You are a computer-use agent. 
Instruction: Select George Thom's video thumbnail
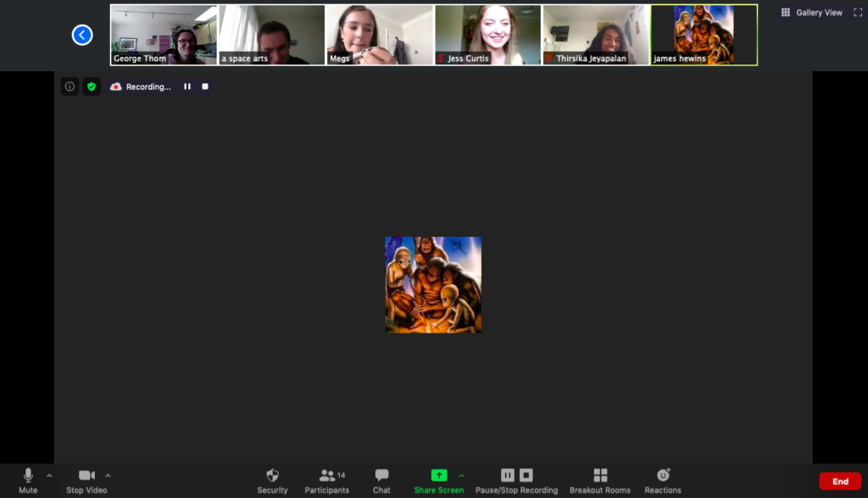(x=164, y=35)
